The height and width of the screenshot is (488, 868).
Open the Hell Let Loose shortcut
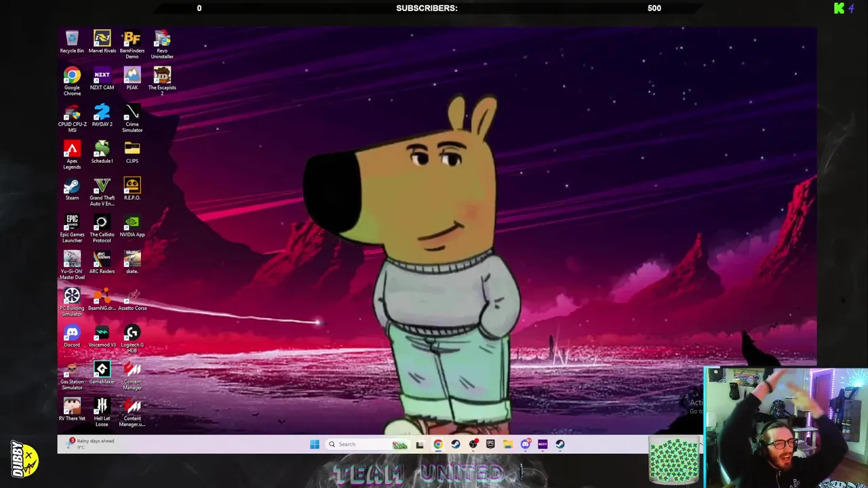coord(102,411)
